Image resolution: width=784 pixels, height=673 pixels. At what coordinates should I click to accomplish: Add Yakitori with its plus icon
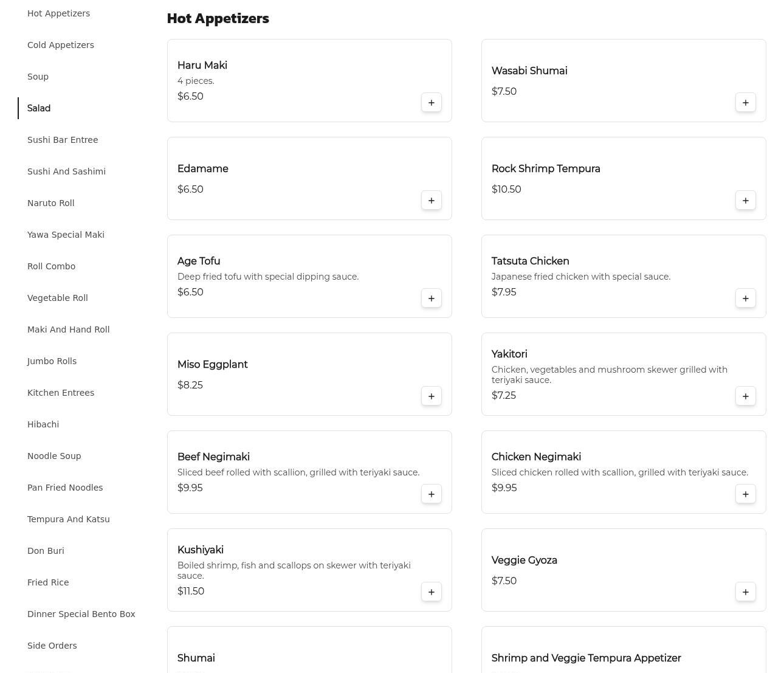[746, 396]
